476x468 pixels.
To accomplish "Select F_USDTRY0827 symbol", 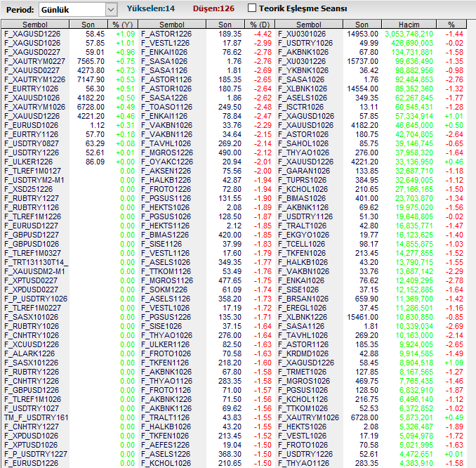I will pyautogui.click(x=32, y=143).
